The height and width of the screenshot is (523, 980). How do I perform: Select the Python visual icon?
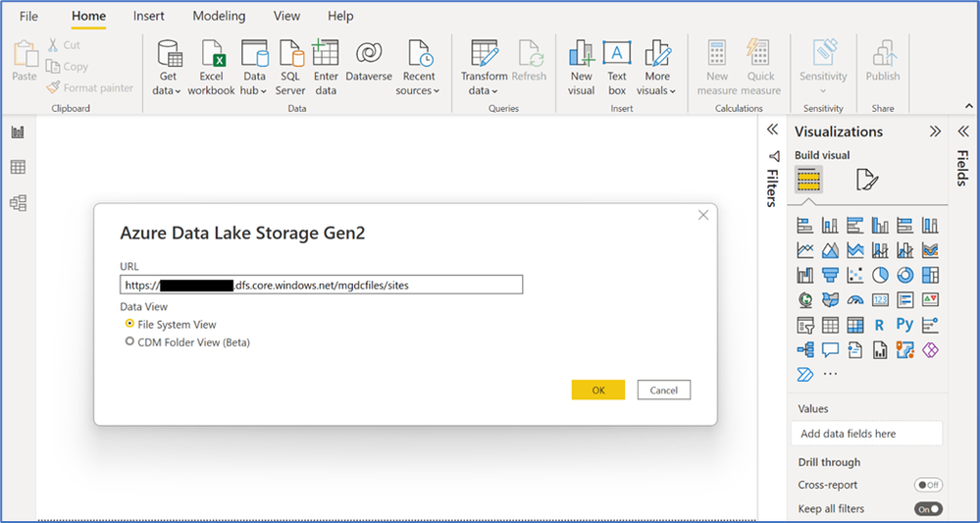[905, 325]
